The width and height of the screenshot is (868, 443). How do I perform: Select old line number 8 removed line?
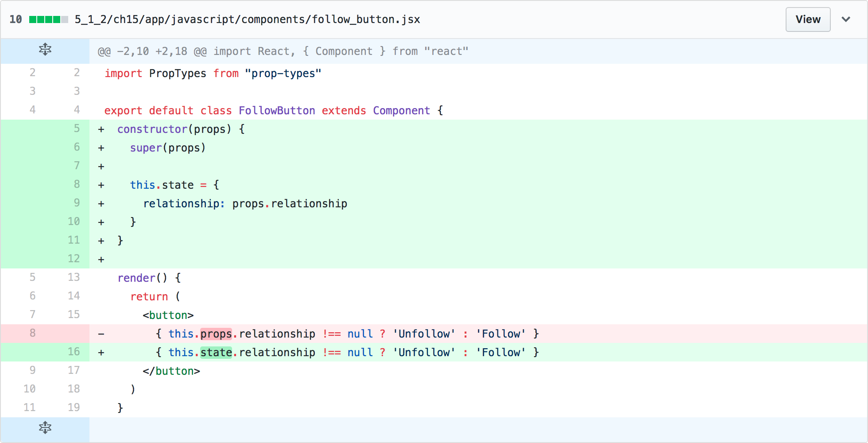point(32,333)
